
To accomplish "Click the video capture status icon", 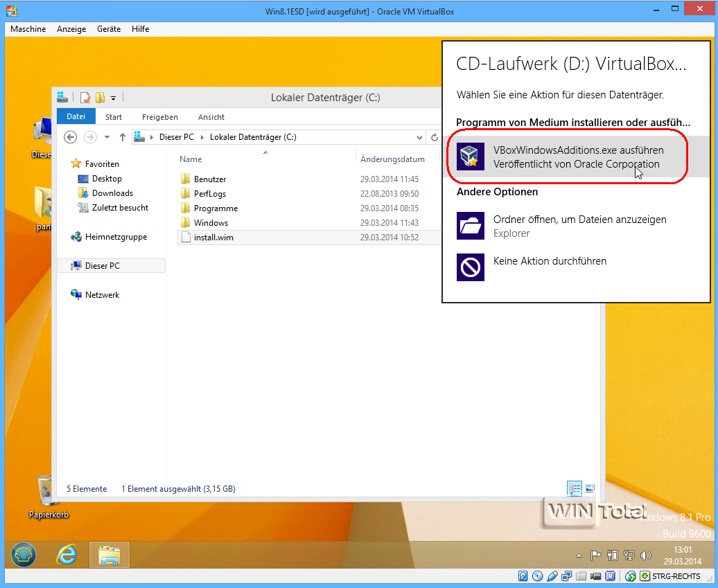I will (596, 576).
